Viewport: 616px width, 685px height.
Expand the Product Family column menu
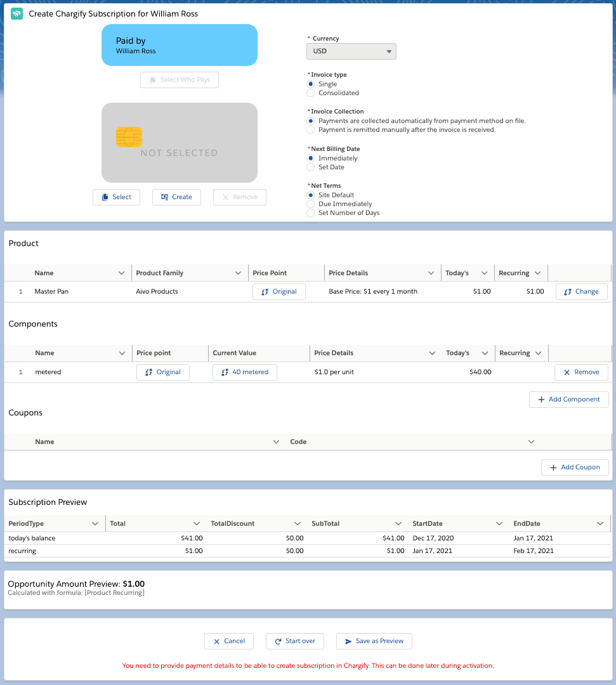pyautogui.click(x=238, y=273)
